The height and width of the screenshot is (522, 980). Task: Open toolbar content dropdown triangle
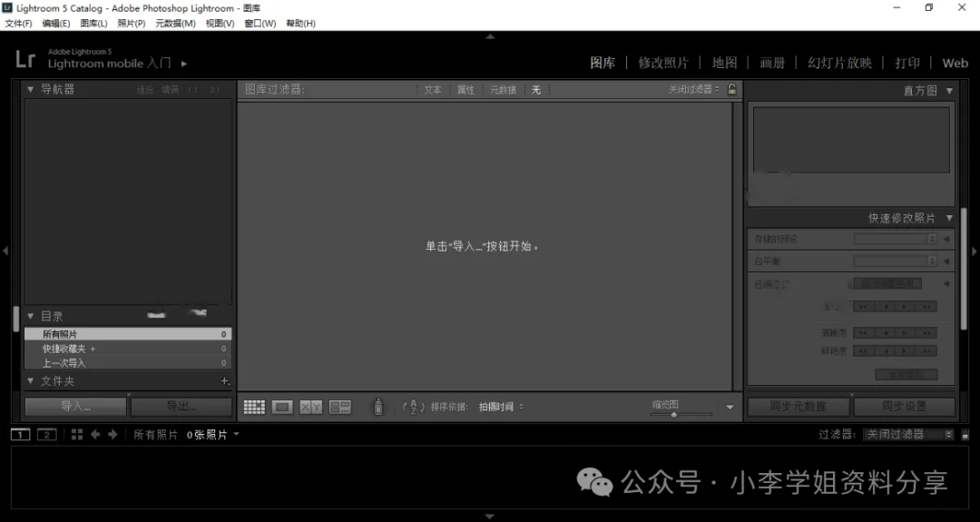[x=730, y=407]
